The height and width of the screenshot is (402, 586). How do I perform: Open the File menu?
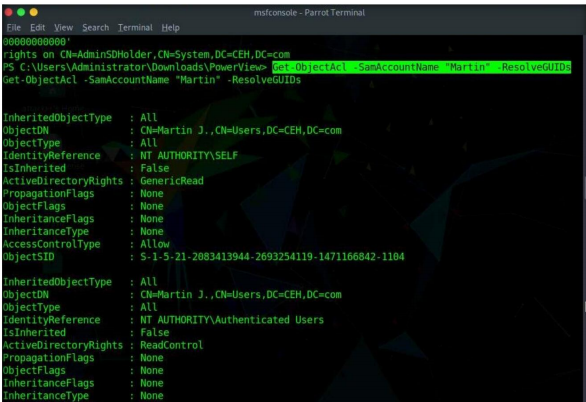click(x=14, y=28)
